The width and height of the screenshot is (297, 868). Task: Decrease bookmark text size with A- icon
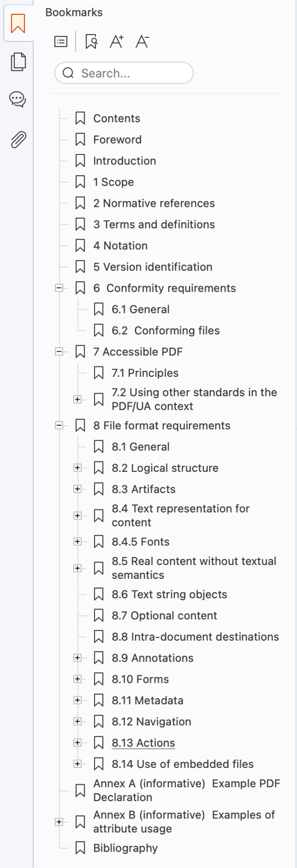142,42
